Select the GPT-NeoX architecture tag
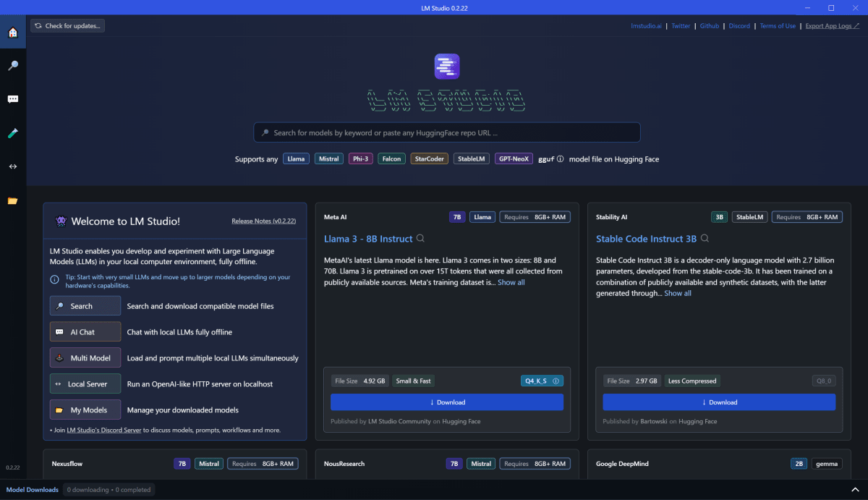868x500 pixels. (x=514, y=159)
